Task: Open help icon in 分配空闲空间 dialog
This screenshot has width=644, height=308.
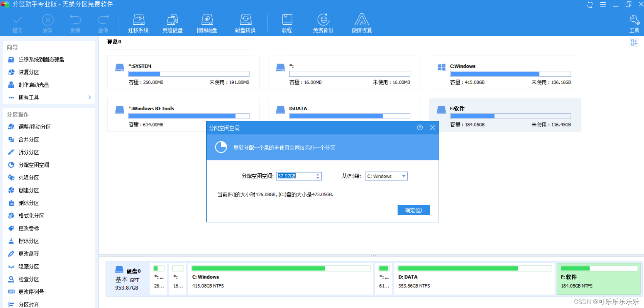Action: click(x=420, y=128)
